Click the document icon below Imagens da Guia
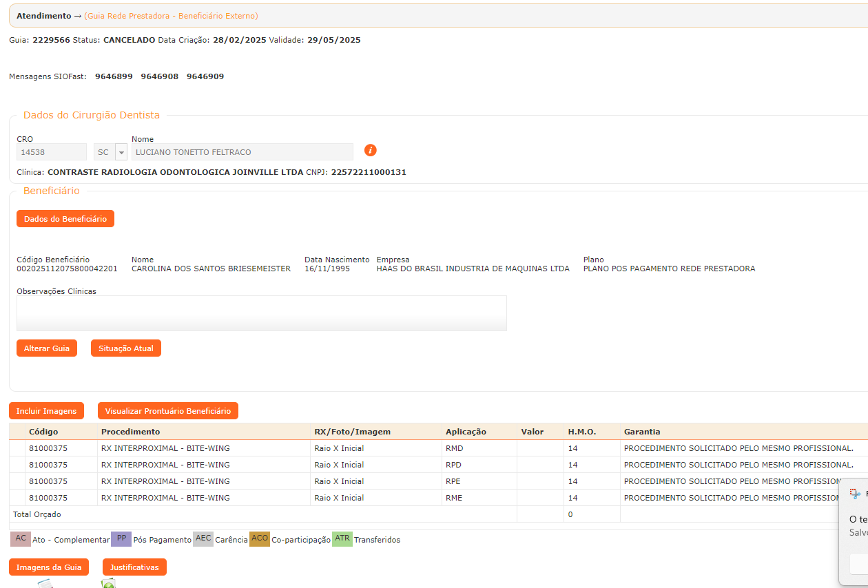This screenshot has height=588, width=868. click(x=45, y=584)
